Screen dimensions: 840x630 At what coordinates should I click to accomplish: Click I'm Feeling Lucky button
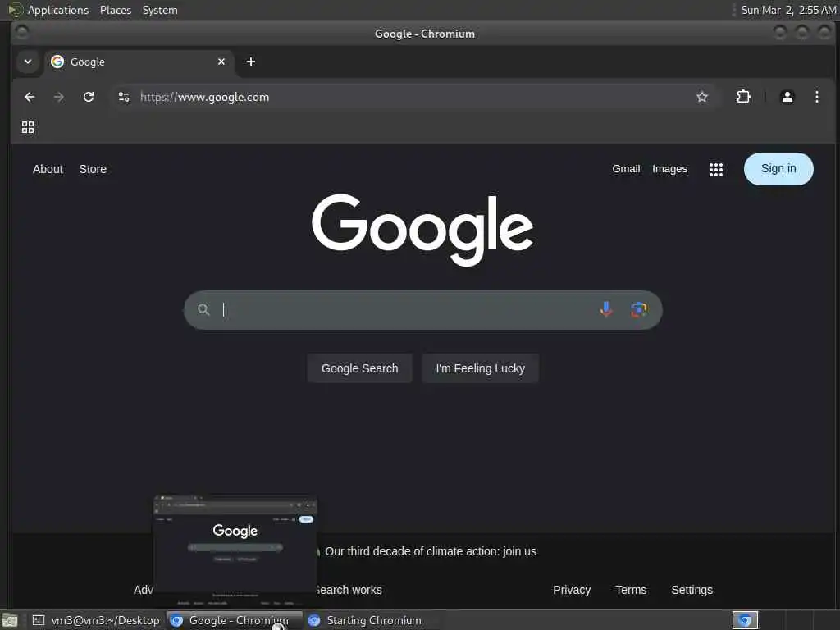coord(480,368)
